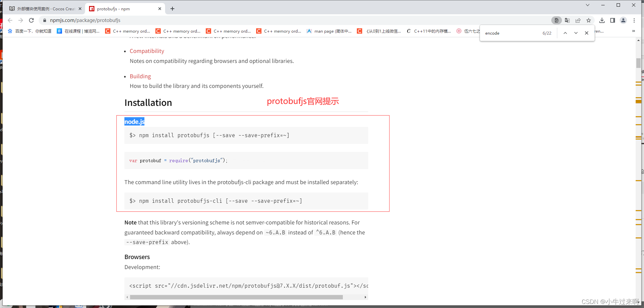Open Chrome's three-dot menu
Viewport: 644px width, 308px height.
click(x=634, y=20)
